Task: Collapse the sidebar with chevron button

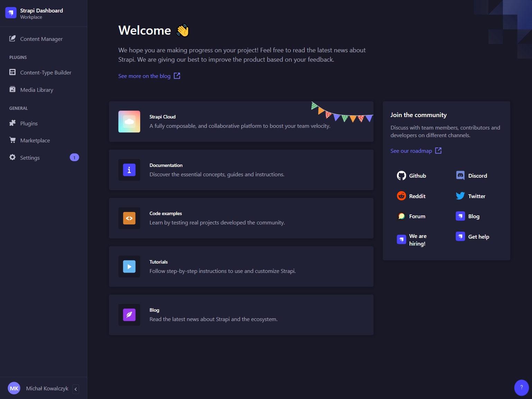Action: point(76,389)
